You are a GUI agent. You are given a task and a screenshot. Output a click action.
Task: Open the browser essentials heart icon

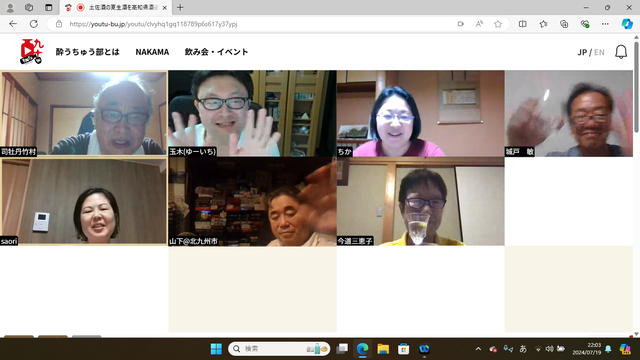click(x=585, y=24)
